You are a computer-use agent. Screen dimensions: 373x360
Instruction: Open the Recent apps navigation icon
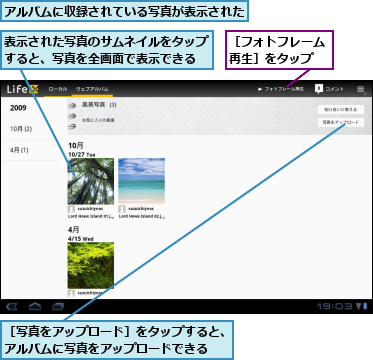(58, 306)
